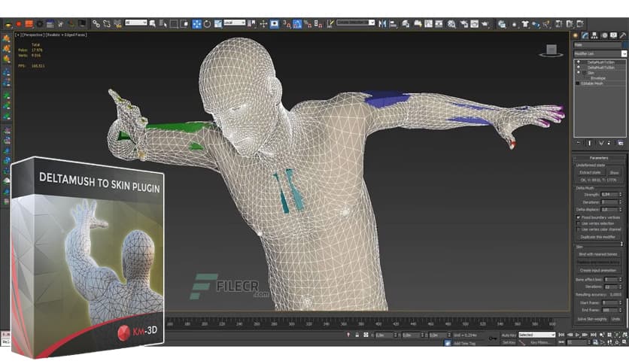Activate the Select and Scale tool
Viewport: 629px width, 364px height.
[x=218, y=24]
